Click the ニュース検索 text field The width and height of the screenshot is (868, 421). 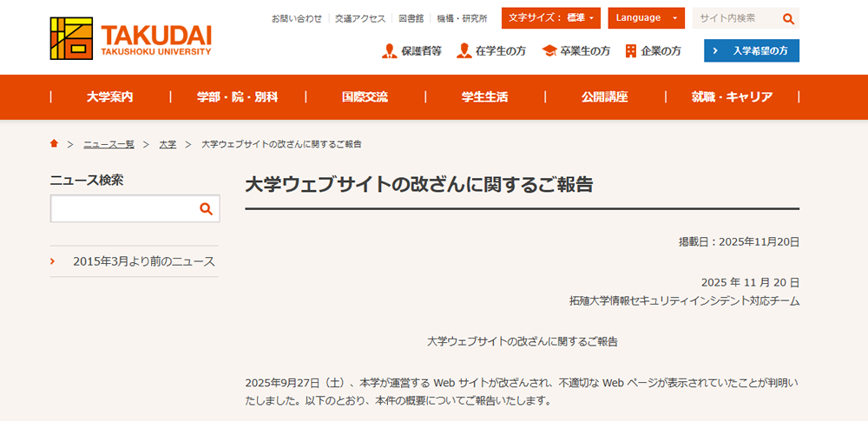(x=122, y=208)
